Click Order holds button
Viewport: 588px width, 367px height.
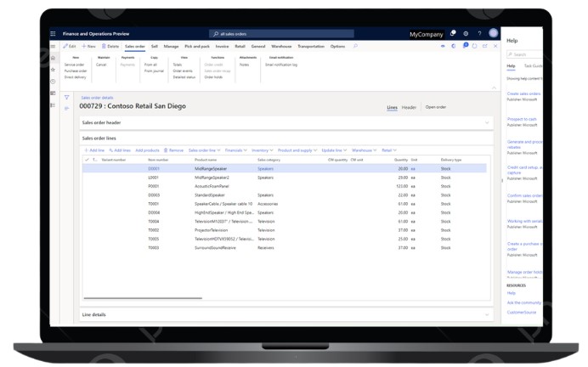[213, 77]
